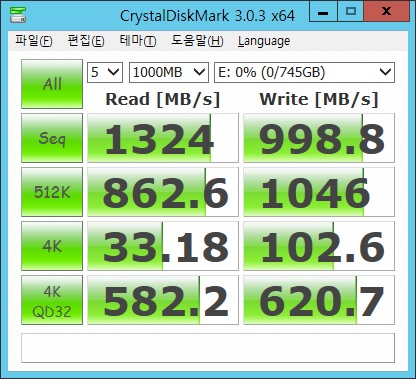Run all benchmarks with the All button

coord(52,84)
